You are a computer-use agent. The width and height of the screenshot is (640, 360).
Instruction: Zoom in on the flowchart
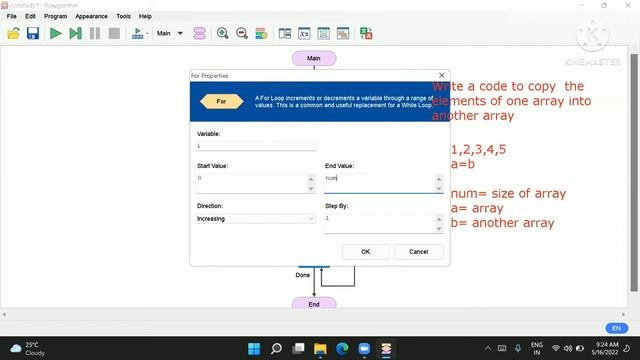[x=222, y=33]
